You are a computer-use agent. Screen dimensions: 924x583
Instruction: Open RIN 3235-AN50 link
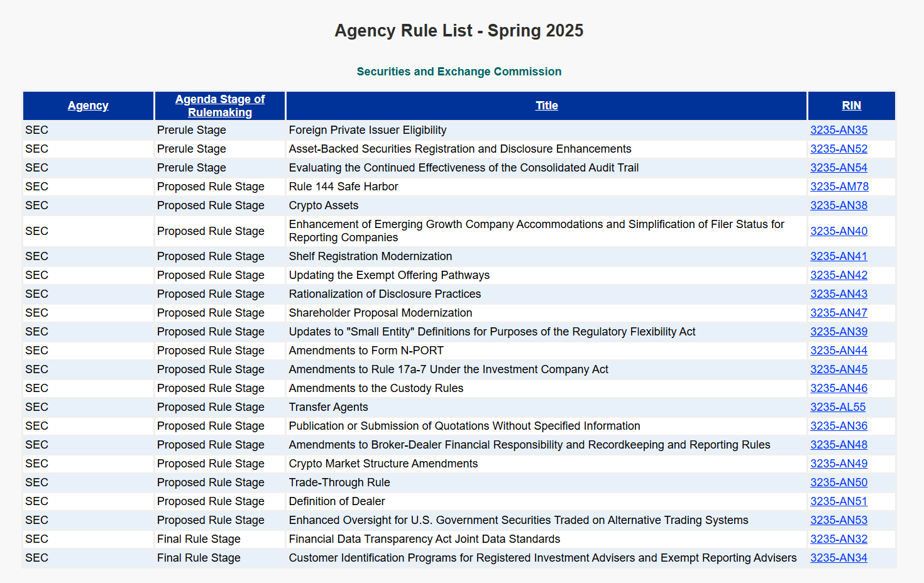[839, 482]
